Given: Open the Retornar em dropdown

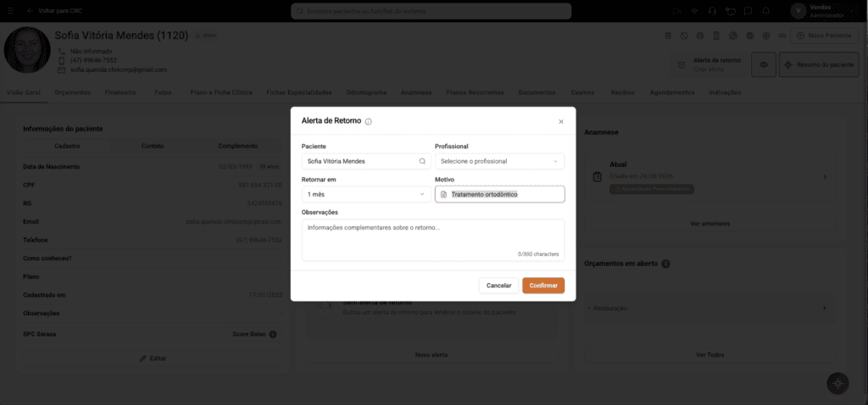Looking at the screenshot, I should point(366,194).
